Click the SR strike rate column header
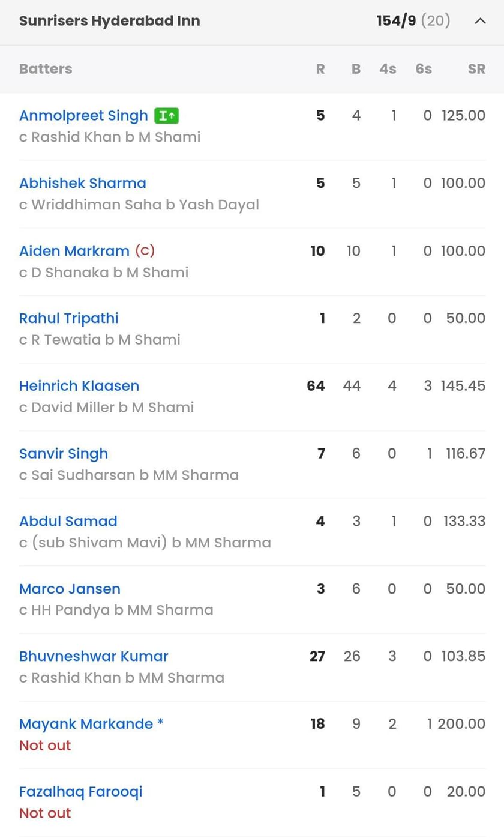Viewport: 504px width, 838px height. [x=476, y=68]
